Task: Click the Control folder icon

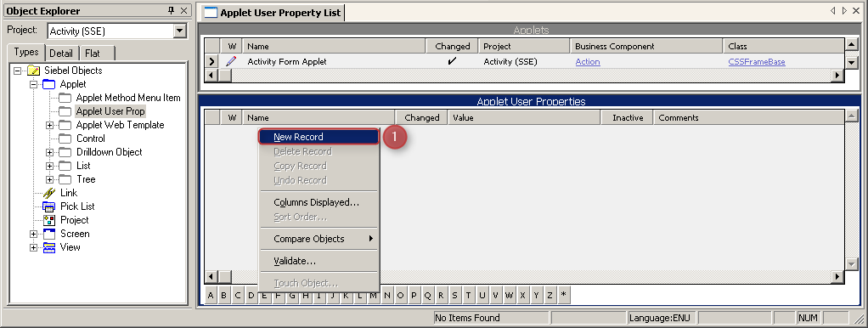Action: (65, 139)
